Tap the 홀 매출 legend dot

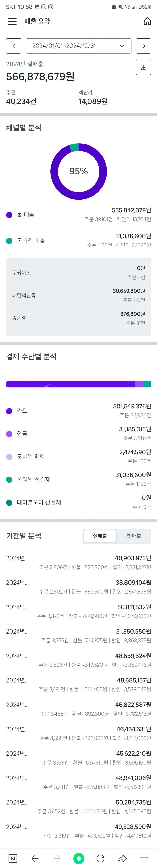(x=9, y=215)
